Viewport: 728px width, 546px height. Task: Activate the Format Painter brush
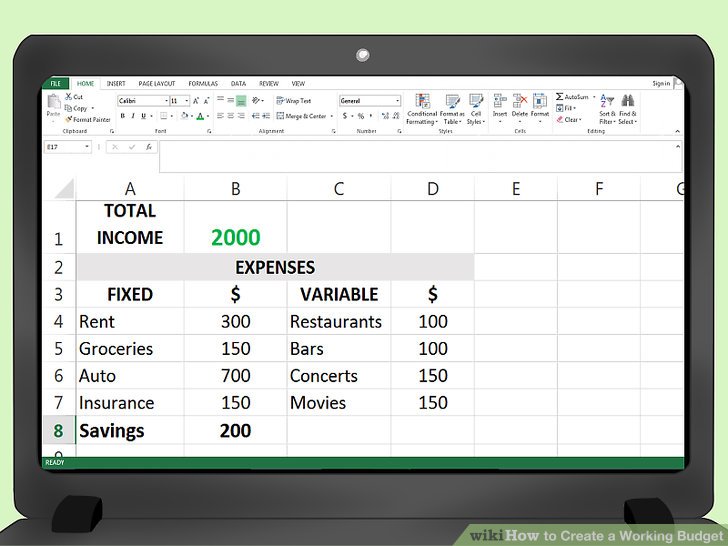(69, 119)
